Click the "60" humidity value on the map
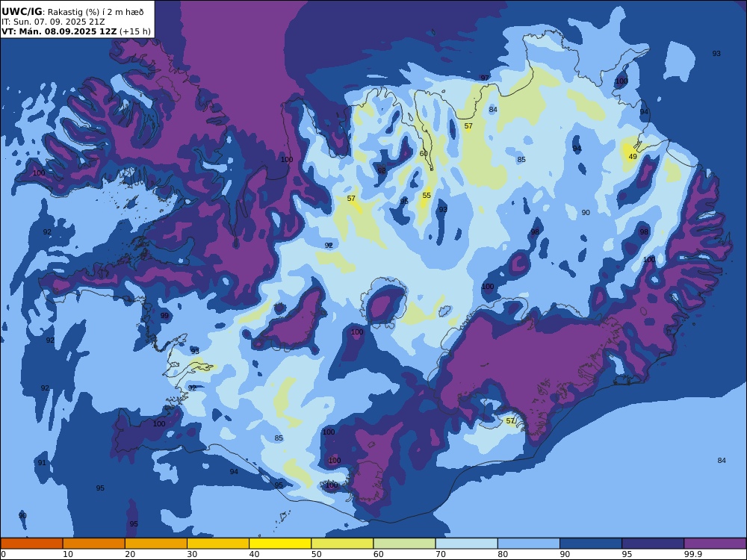Viewport: 747px width, 560px height. click(x=424, y=153)
